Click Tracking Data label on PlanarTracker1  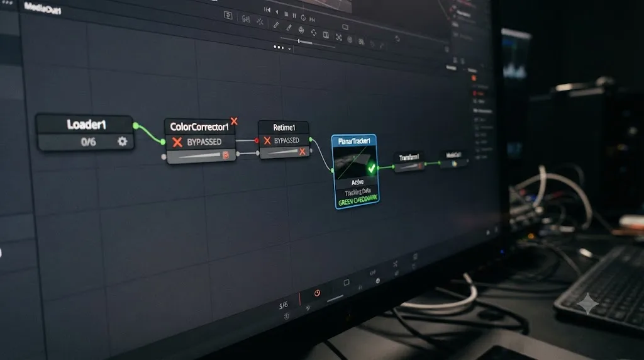point(358,192)
